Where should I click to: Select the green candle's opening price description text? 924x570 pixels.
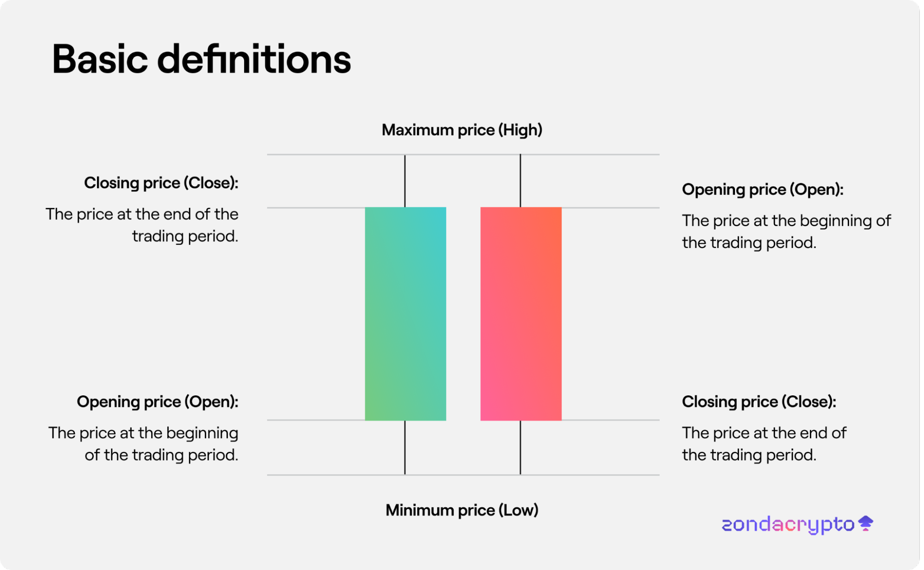[143, 444]
